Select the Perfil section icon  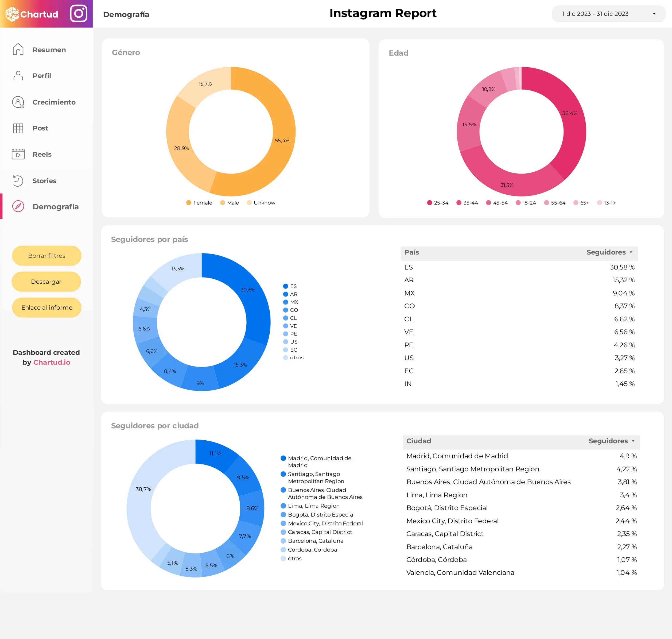coord(18,76)
